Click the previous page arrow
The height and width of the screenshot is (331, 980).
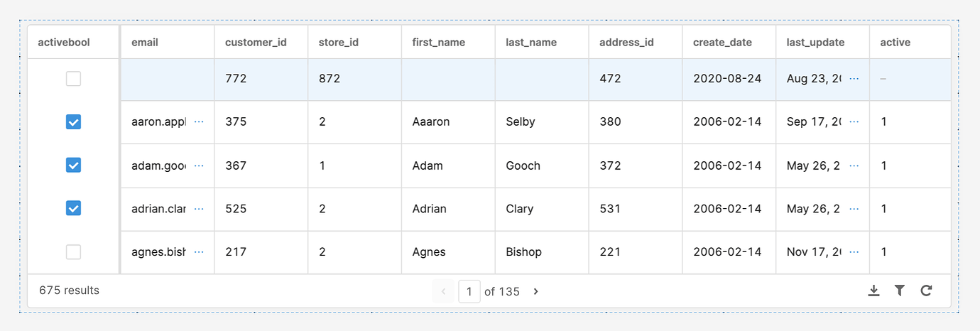click(x=443, y=291)
